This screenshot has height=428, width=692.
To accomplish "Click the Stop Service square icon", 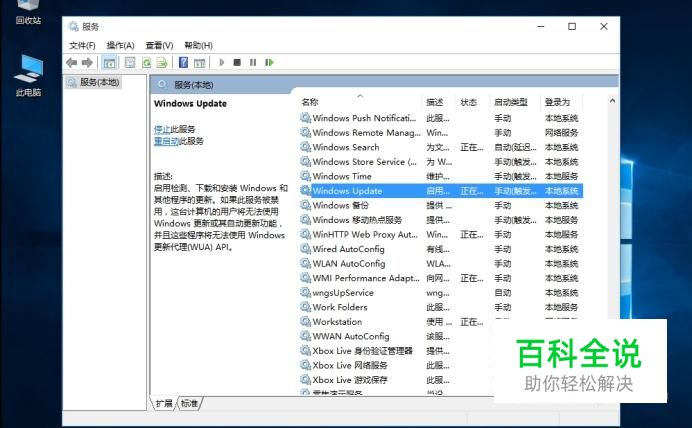I will (237, 63).
